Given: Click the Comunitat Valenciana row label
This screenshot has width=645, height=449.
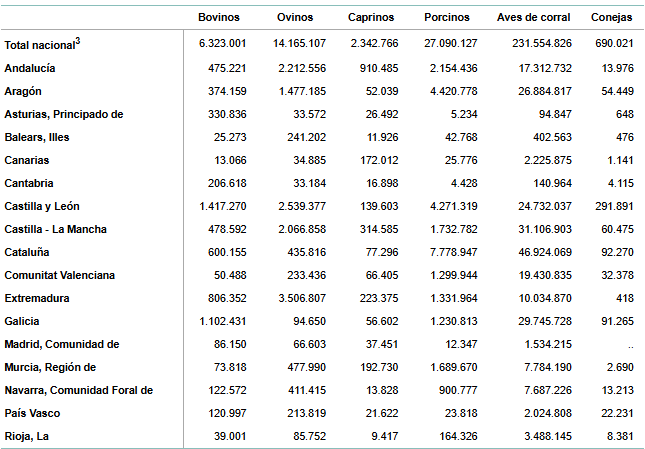Looking at the screenshot, I should click(60, 275).
